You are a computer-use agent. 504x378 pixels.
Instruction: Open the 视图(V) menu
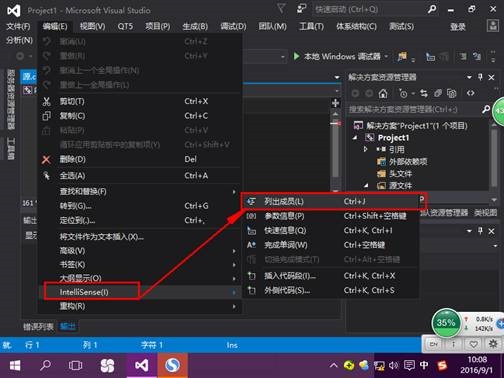(92, 26)
